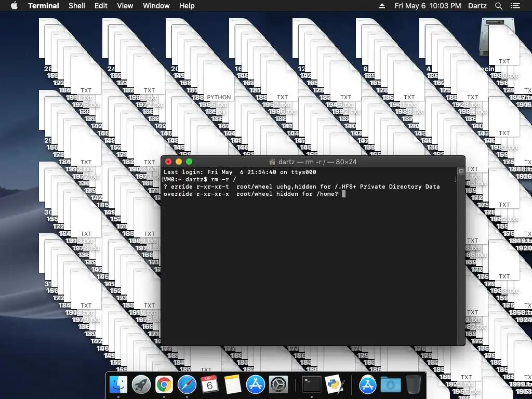Image resolution: width=532 pixels, height=399 pixels.
Task: Open the Applications stack in Dock
Action: (x=368, y=385)
